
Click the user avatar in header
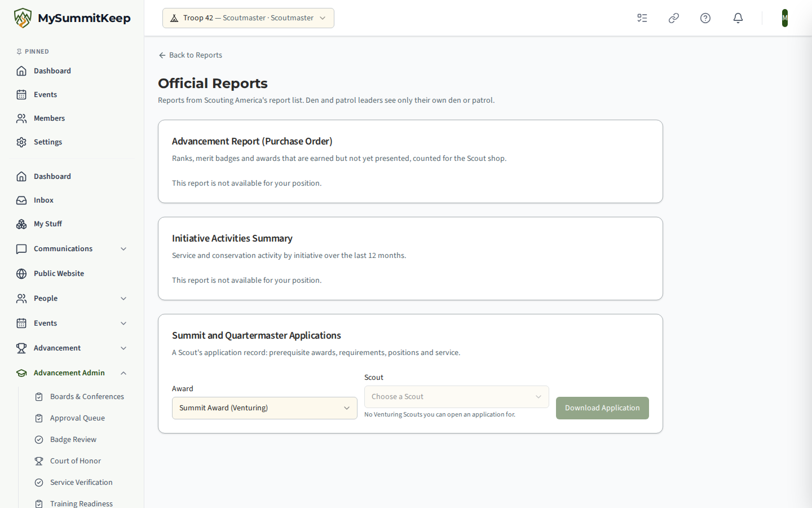(785, 18)
